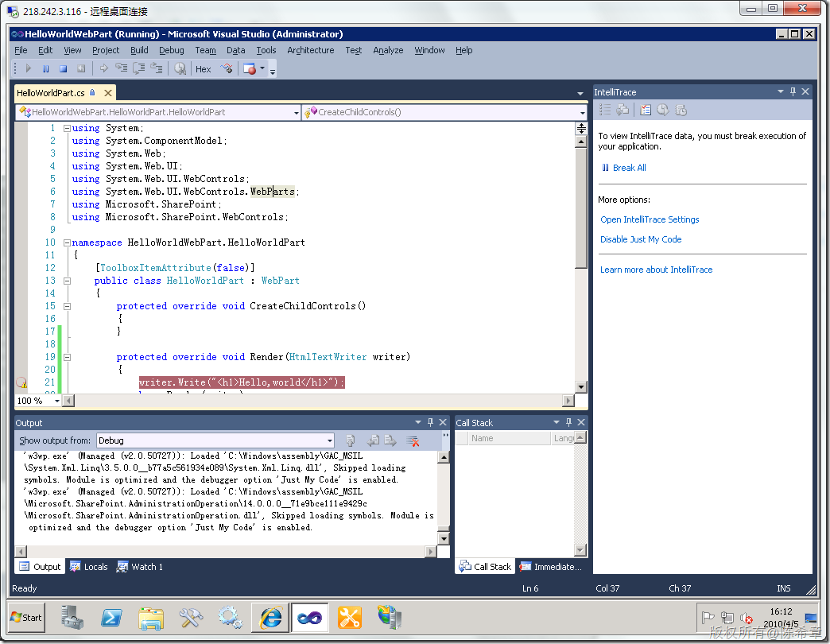Pin the Call Stack panel
830x644 pixels.
click(x=568, y=422)
